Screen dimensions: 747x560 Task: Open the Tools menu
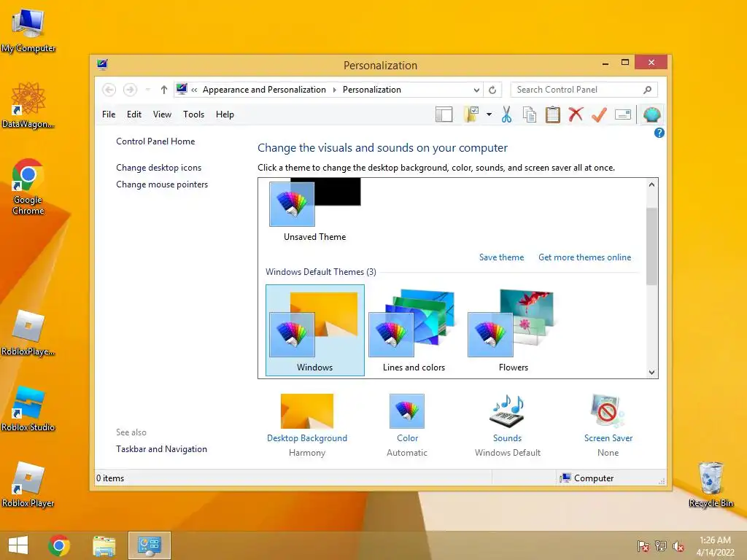(193, 114)
